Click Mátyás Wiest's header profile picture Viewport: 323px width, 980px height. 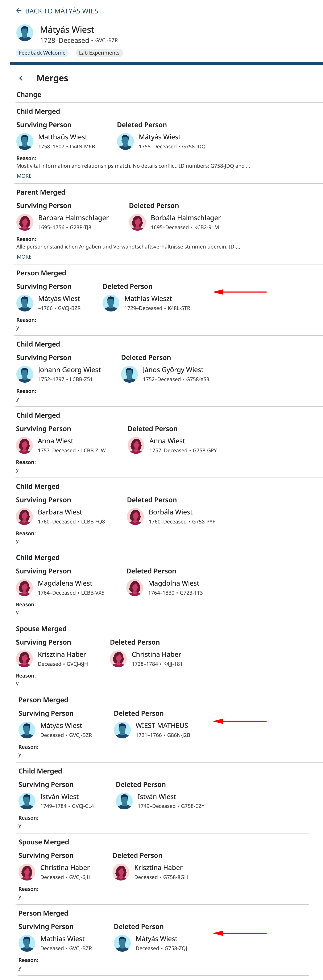click(x=25, y=33)
